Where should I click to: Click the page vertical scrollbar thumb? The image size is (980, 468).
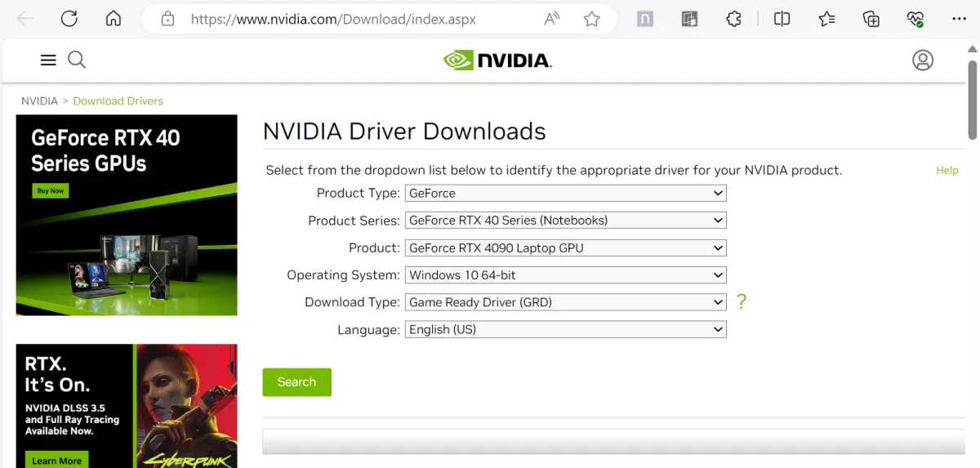[x=972, y=100]
